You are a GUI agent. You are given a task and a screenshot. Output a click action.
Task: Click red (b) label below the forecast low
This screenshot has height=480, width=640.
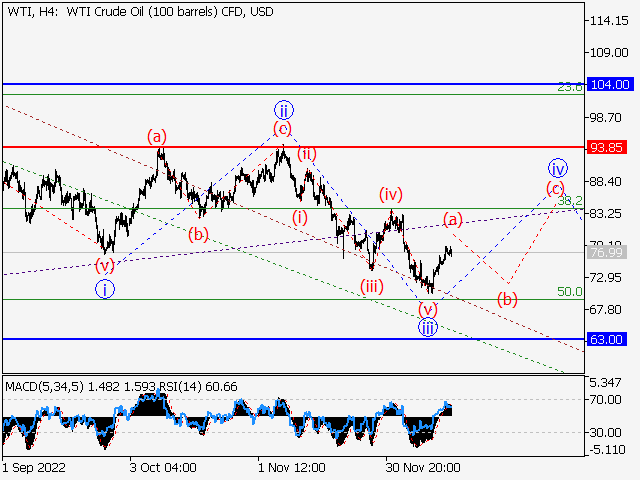point(507,299)
